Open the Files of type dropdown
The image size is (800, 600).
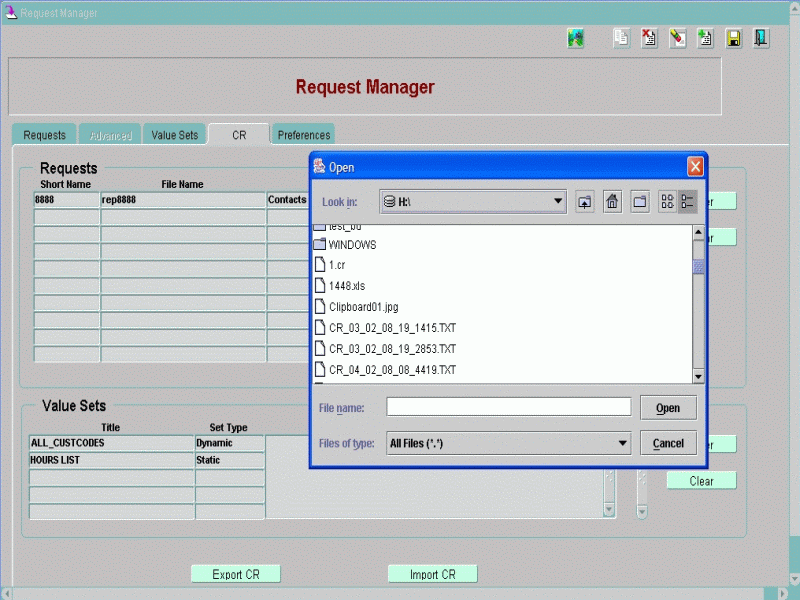[x=623, y=443]
